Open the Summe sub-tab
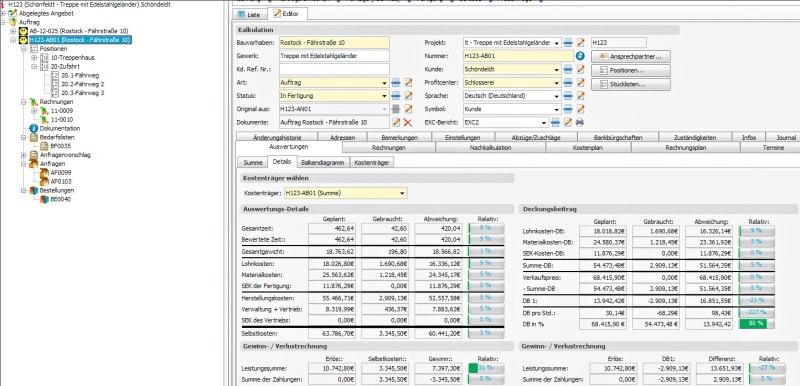This screenshot has height=386, width=800. [253, 162]
